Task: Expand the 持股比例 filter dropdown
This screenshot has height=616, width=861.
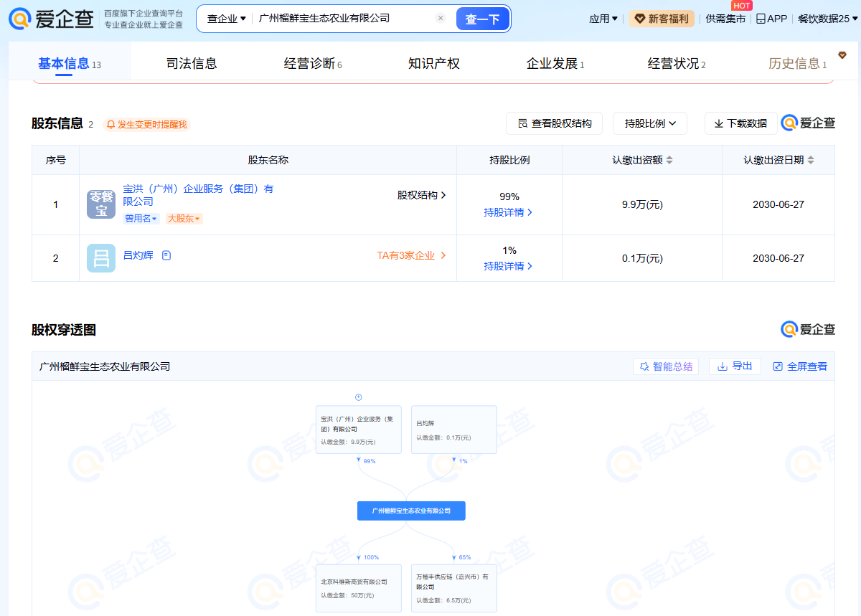Action: [x=650, y=123]
